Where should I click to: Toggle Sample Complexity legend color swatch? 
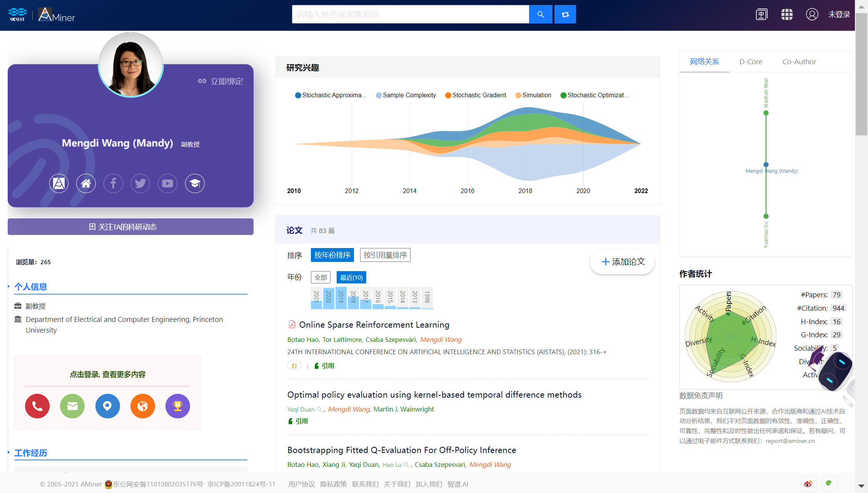point(379,95)
